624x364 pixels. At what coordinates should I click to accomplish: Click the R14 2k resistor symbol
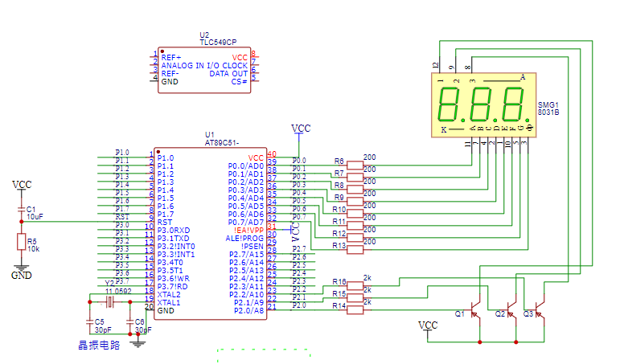[355, 310]
